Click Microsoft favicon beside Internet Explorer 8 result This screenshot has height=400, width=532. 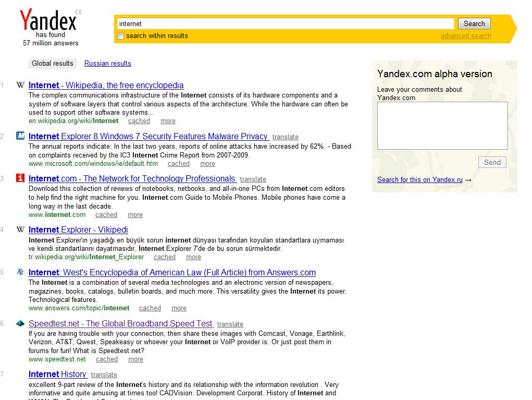[20, 136]
